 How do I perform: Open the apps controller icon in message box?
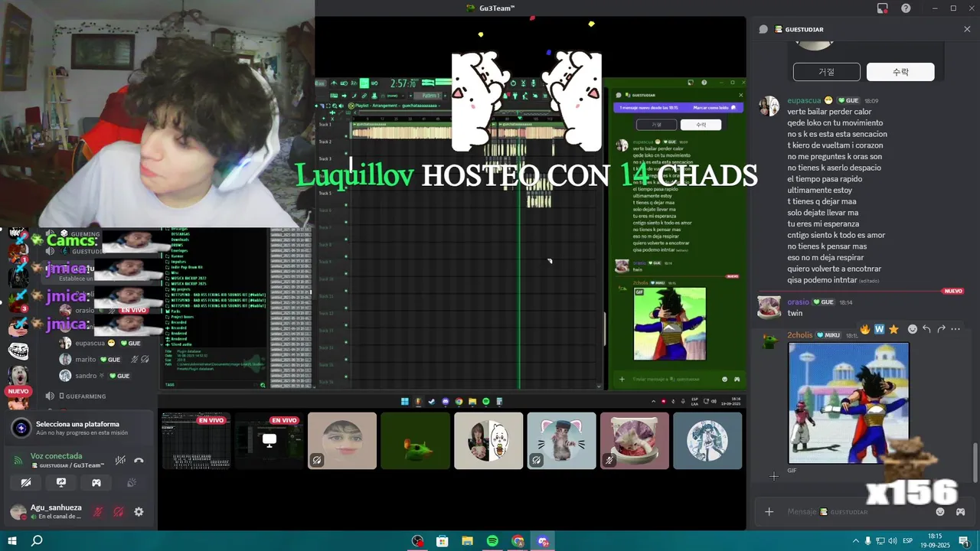(x=960, y=512)
